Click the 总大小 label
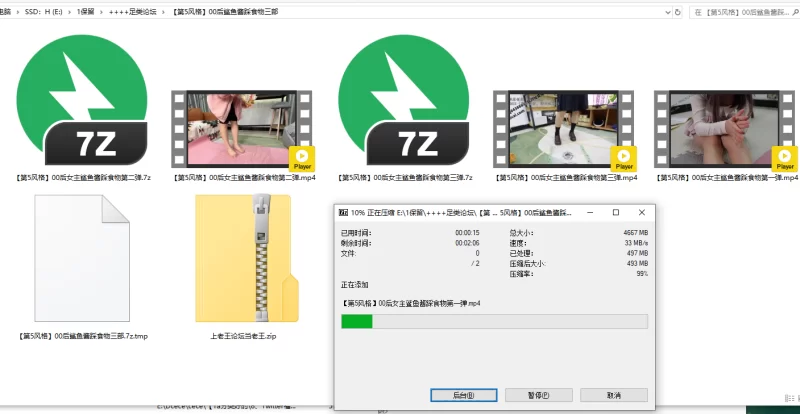 521,233
